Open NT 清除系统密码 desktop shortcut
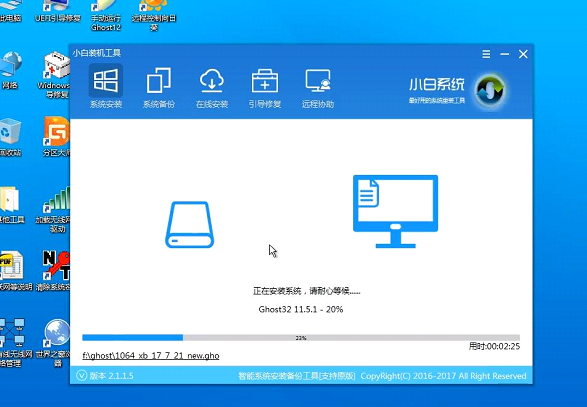The height and width of the screenshot is (407, 587). [54, 270]
